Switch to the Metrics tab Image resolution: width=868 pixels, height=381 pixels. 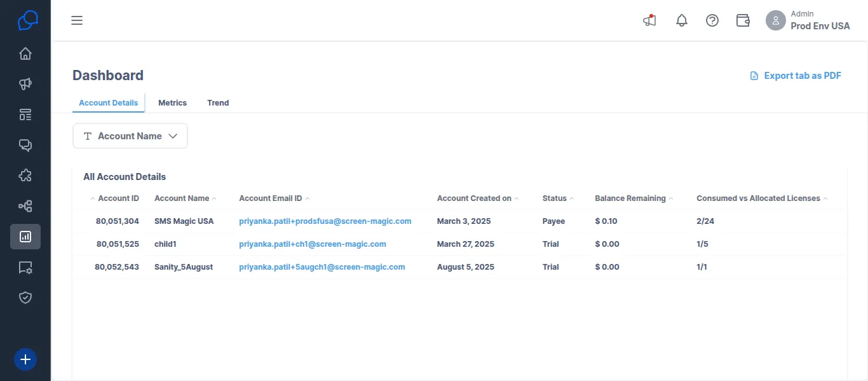(x=172, y=102)
